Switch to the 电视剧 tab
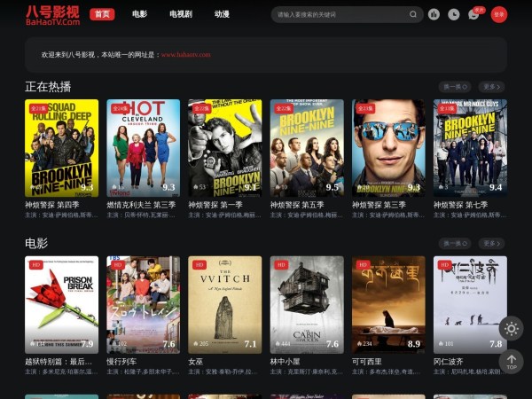 tap(180, 14)
